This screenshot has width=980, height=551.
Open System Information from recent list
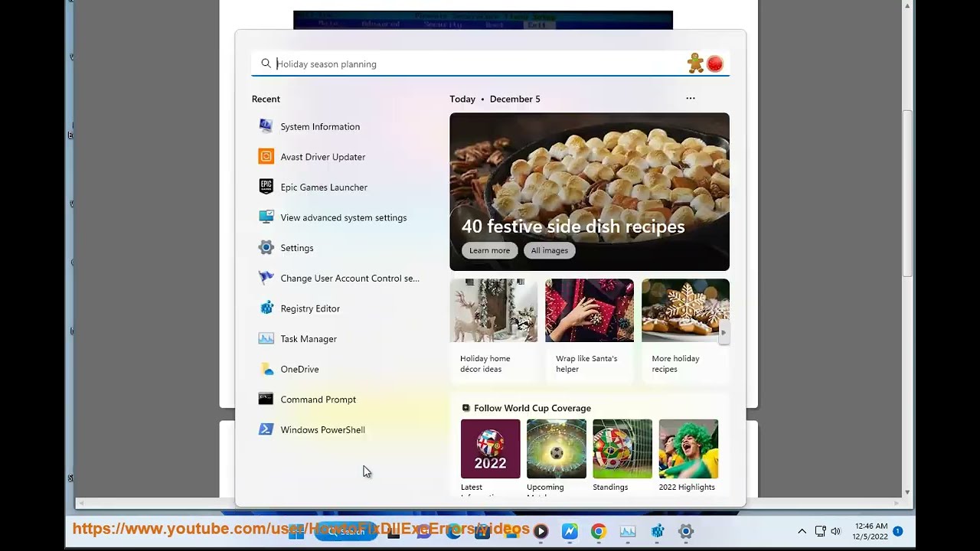[320, 126]
